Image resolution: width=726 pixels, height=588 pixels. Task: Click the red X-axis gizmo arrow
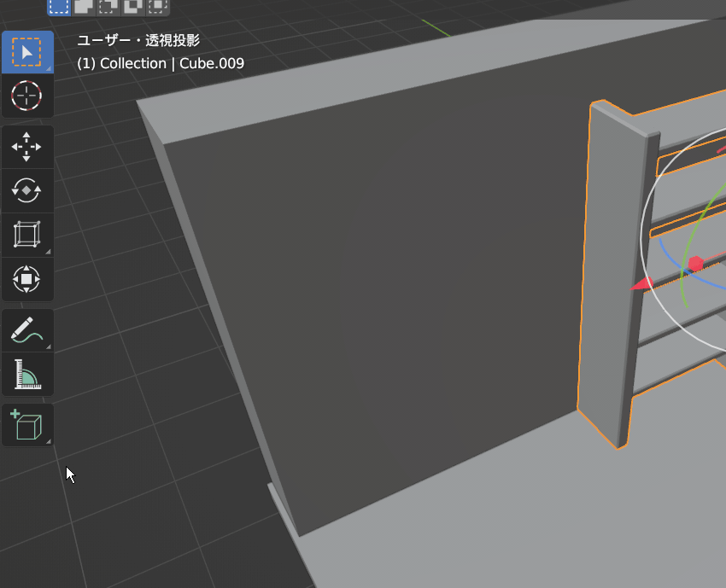(642, 284)
